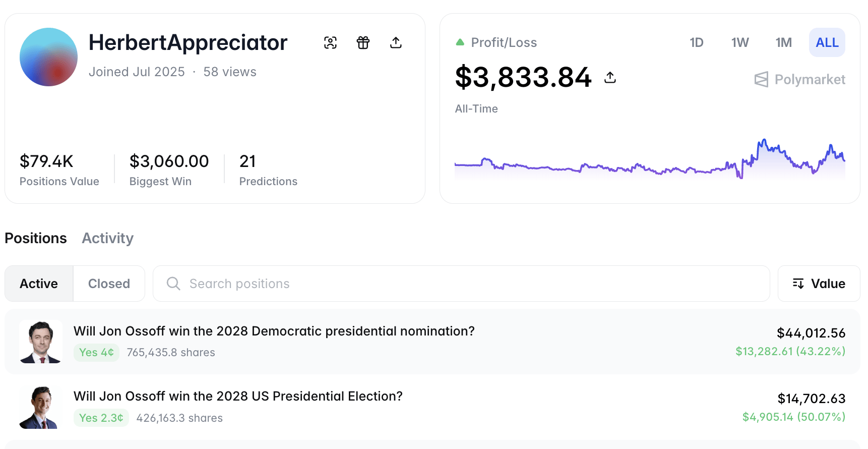Open the Ossoff 2028 US Presidential Election market
Viewport: 868px width, 449px height.
tap(238, 397)
